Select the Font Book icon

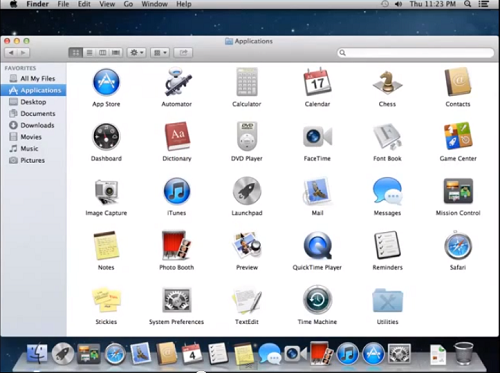387,137
